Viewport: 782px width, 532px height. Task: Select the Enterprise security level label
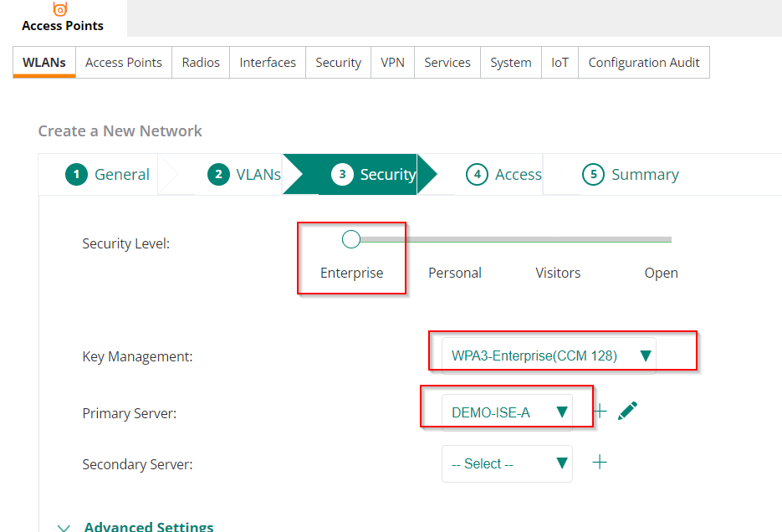click(351, 273)
